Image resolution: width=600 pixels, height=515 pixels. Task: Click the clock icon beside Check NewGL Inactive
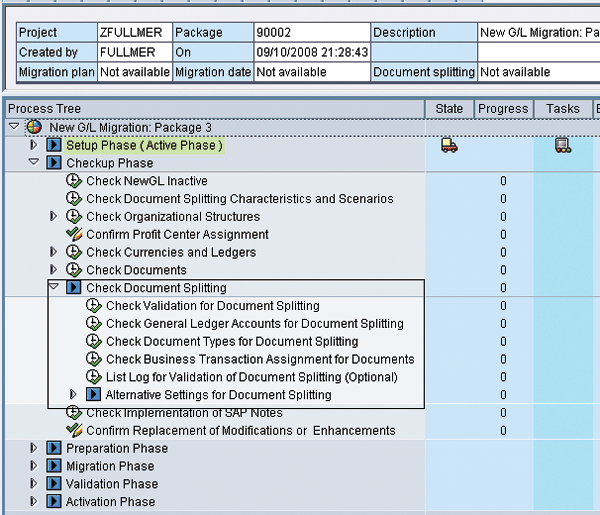[73, 181]
